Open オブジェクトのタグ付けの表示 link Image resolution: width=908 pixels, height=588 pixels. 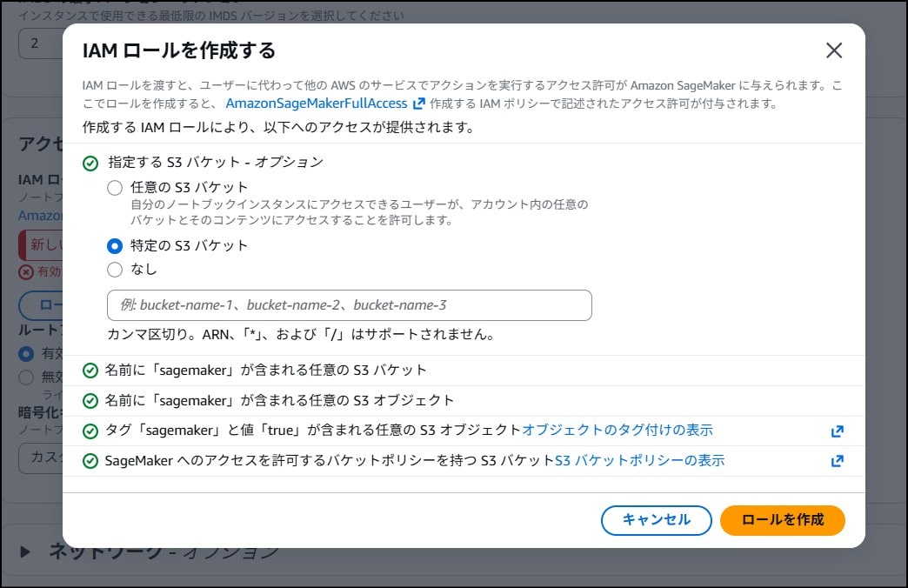pyautogui.click(x=618, y=430)
